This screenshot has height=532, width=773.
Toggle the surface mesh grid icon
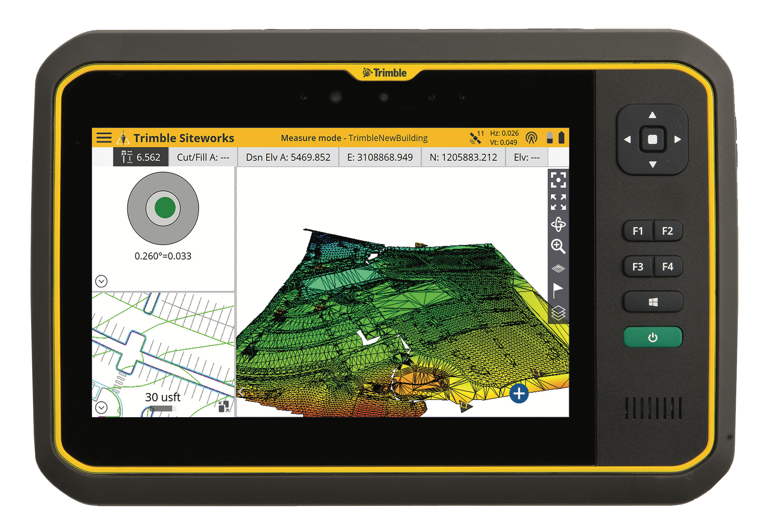pyautogui.click(x=558, y=269)
